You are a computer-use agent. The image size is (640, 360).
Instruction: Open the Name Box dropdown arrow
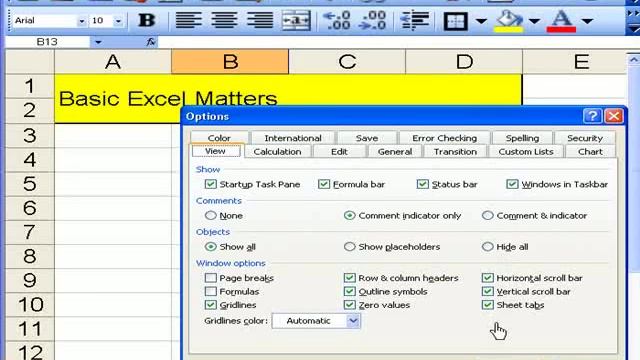[x=98, y=42]
